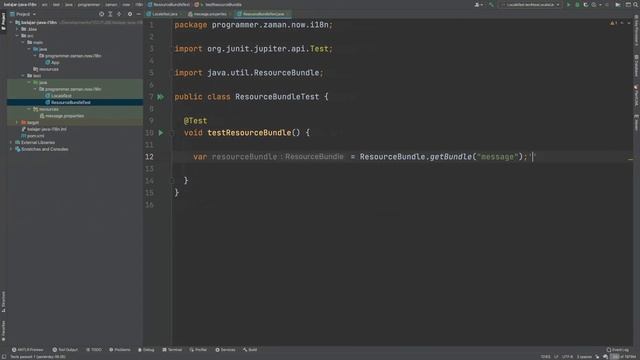
Task: Open the Terminal tool window
Action: click(x=172, y=350)
